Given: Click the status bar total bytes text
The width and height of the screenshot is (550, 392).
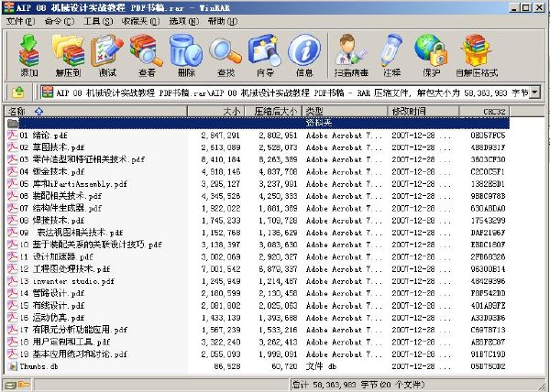Looking at the screenshot, I should (358, 385).
